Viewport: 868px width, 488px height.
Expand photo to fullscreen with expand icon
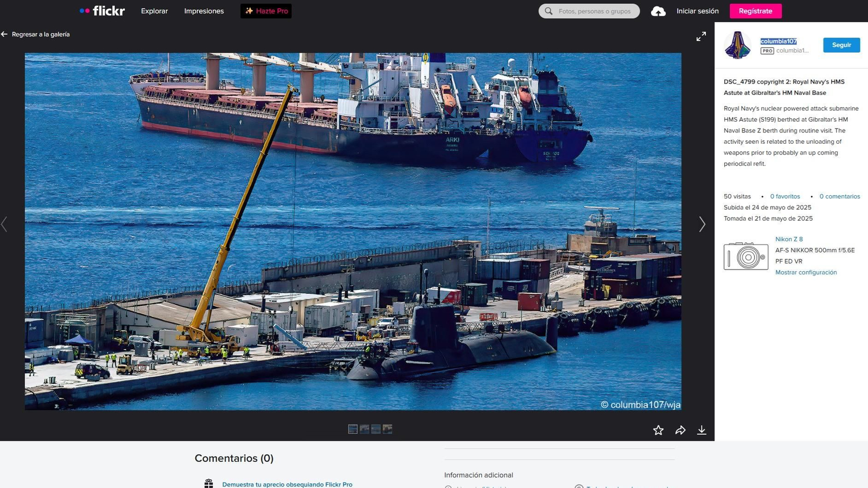click(x=701, y=36)
